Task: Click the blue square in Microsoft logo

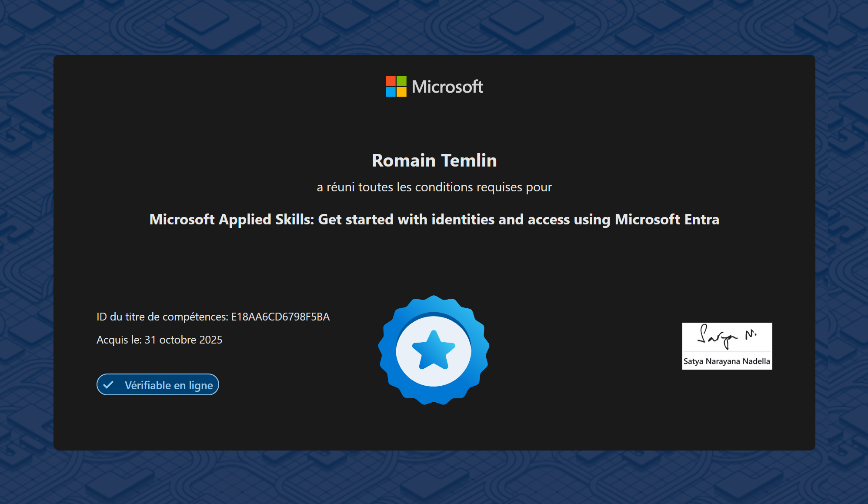Action: (x=391, y=92)
